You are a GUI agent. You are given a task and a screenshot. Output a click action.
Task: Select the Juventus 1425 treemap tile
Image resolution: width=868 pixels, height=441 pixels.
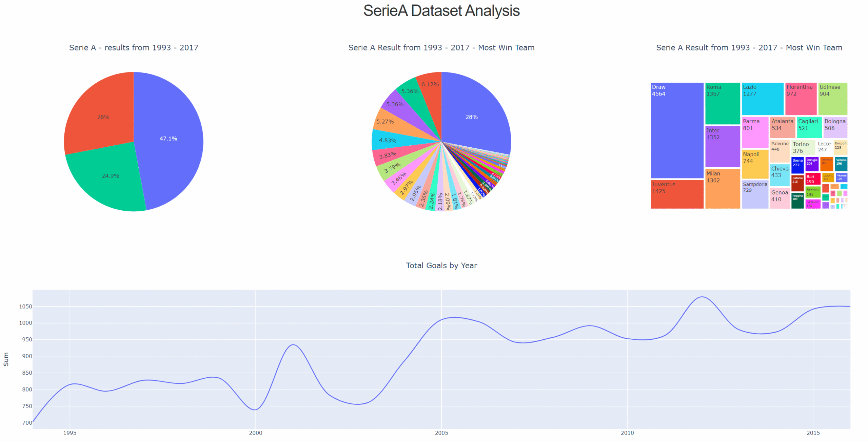(x=677, y=194)
